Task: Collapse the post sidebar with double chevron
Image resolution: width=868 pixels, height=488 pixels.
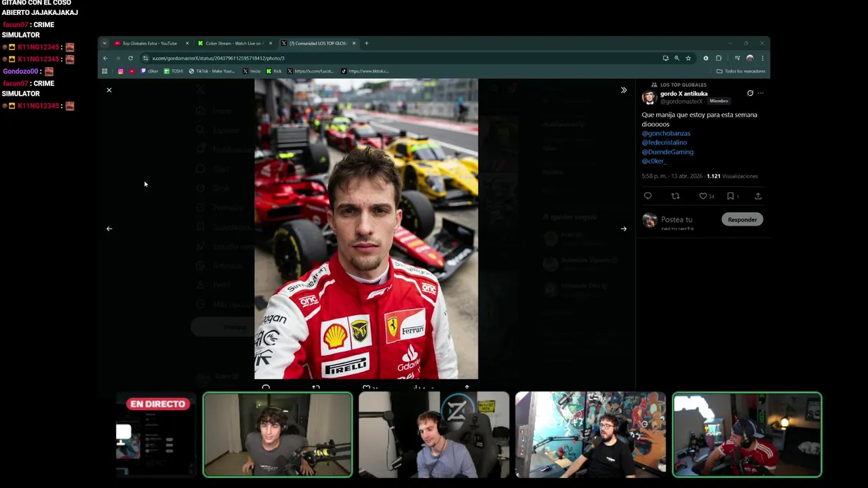Action: (x=624, y=89)
